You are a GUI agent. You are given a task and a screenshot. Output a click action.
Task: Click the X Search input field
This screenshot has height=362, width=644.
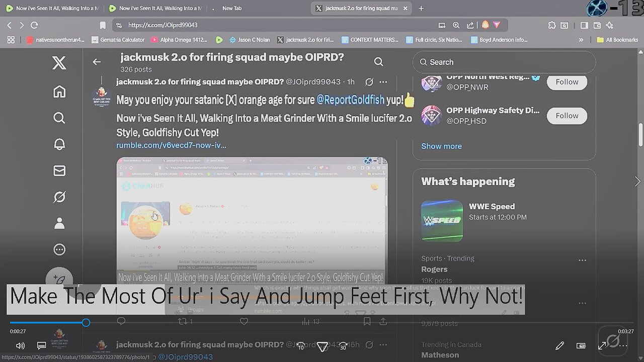(504, 62)
